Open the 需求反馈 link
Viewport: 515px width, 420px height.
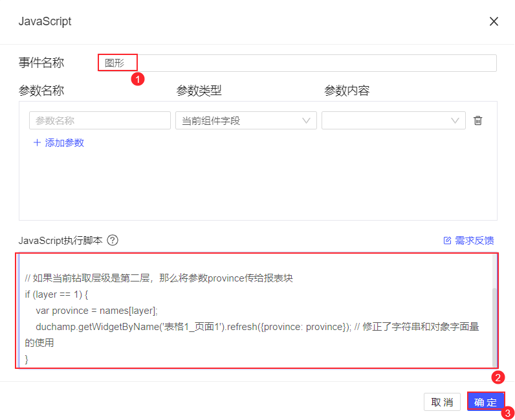point(468,240)
